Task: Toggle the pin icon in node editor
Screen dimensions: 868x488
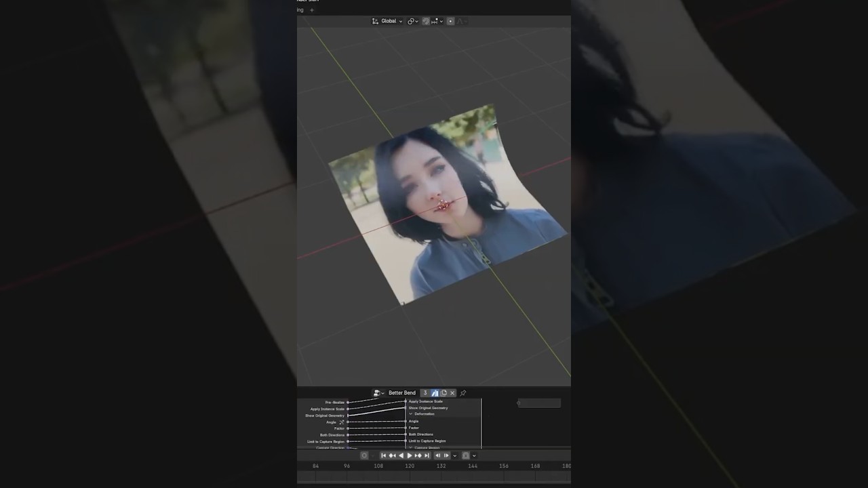Action: [x=463, y=393]
